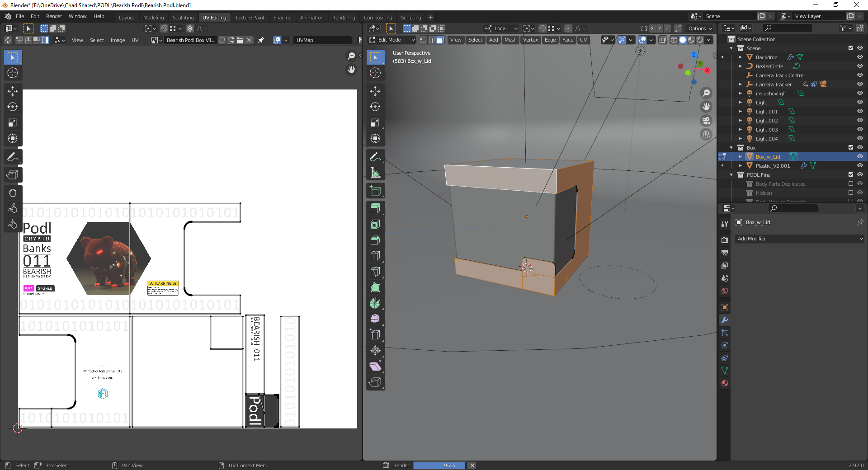Uncheck the Box collection checkbox
The width and height of the screenshot is (868, 470).
pos(851,147)
